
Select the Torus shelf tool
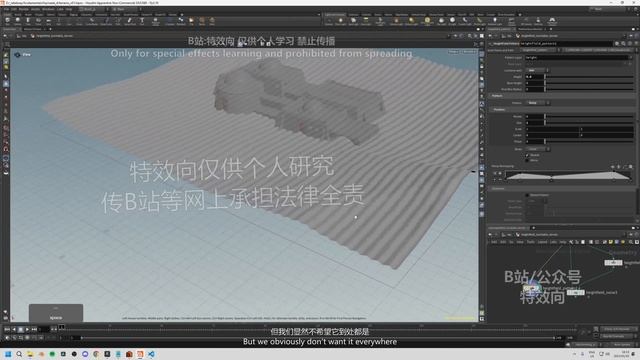pyautogui.click(x=38, y=21)
